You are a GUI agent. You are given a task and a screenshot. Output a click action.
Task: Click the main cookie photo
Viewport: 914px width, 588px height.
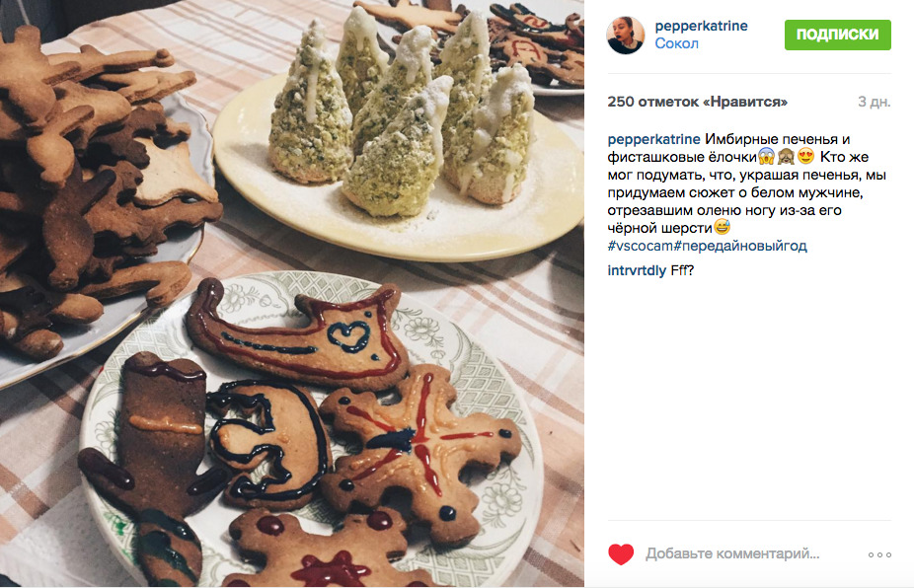[292, 293]
